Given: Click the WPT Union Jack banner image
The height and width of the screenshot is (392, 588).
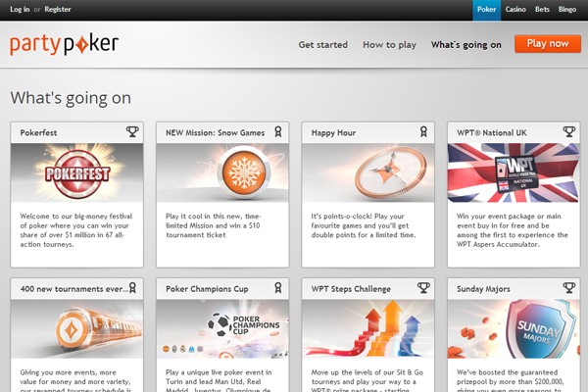Looking at the screenshot, I should 514,172.
